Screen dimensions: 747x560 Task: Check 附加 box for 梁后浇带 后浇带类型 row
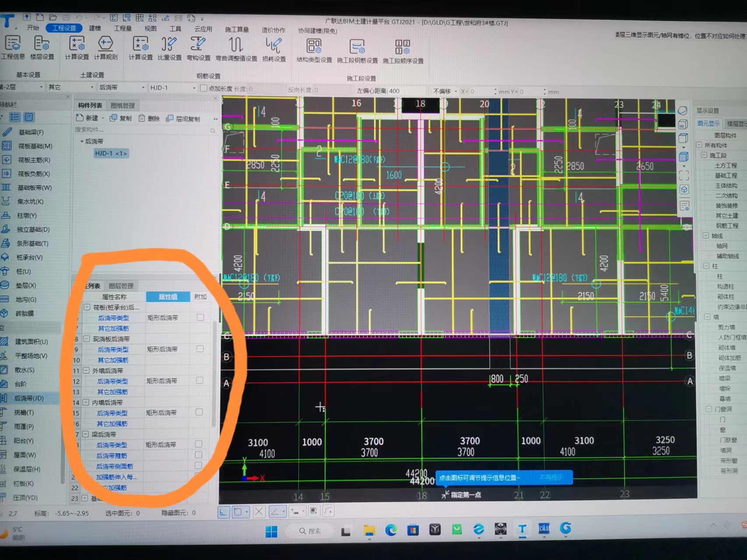(x=198, y=444)
